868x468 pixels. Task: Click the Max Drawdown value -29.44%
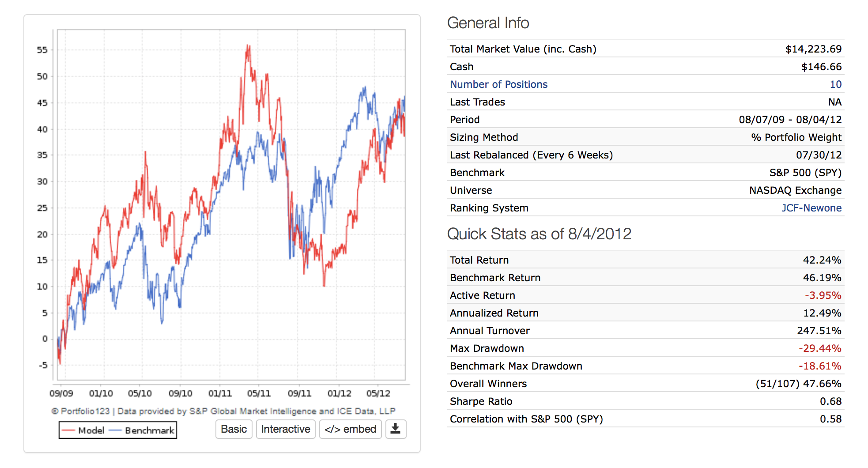tap(819, 348)
